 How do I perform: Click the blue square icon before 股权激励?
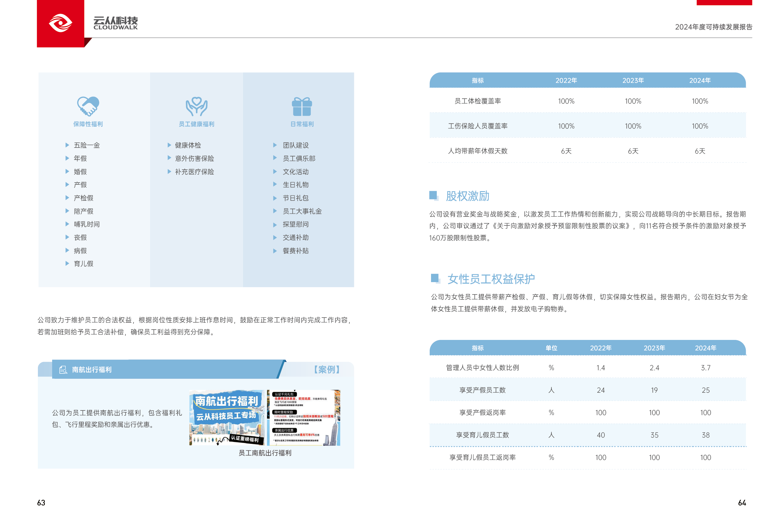pos(434,195)
